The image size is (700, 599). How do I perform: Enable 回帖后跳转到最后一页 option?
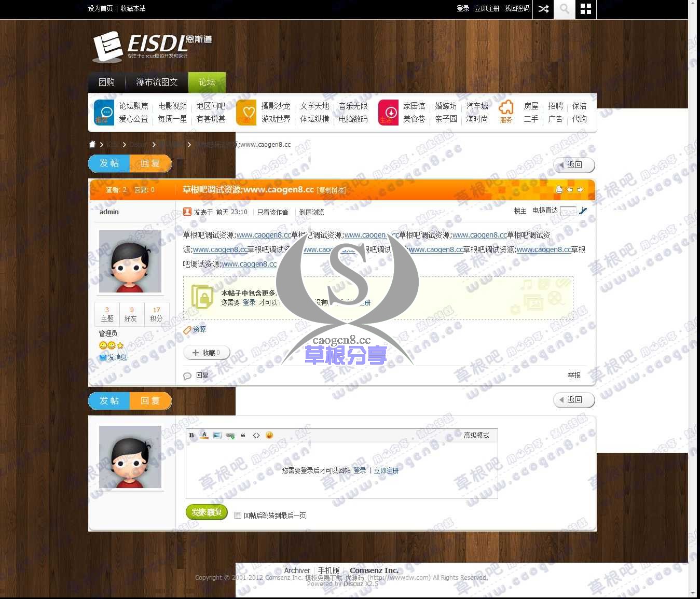[x=238, y=515]
